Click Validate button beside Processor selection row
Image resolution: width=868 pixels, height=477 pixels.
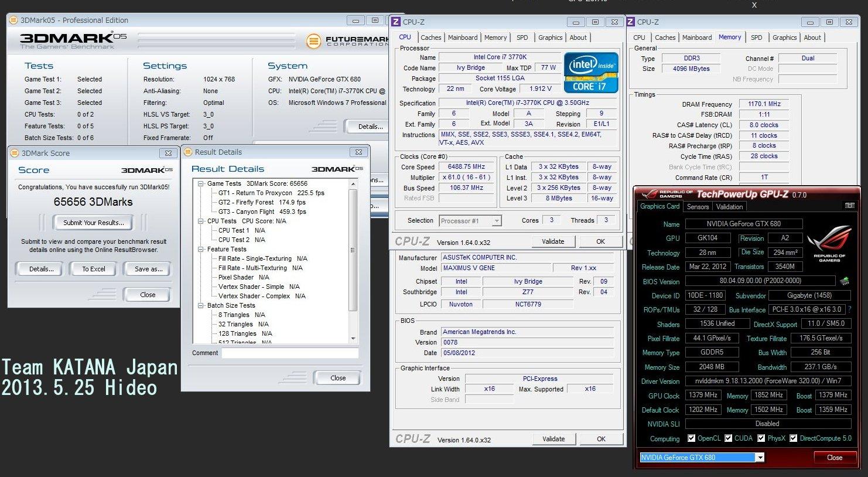point(553,241)
